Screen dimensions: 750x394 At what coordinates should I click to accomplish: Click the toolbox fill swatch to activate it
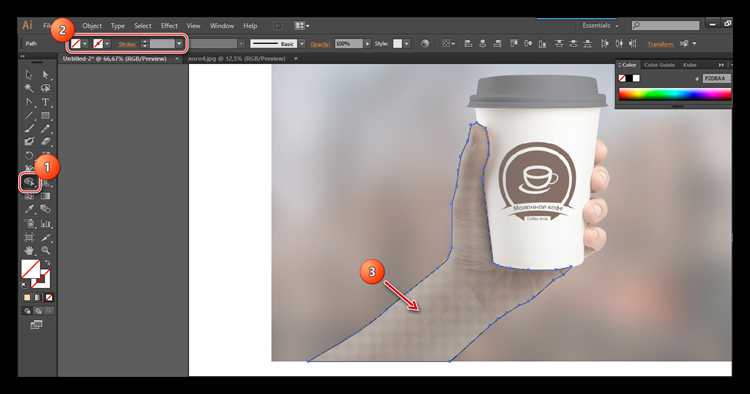pos(31,269)
